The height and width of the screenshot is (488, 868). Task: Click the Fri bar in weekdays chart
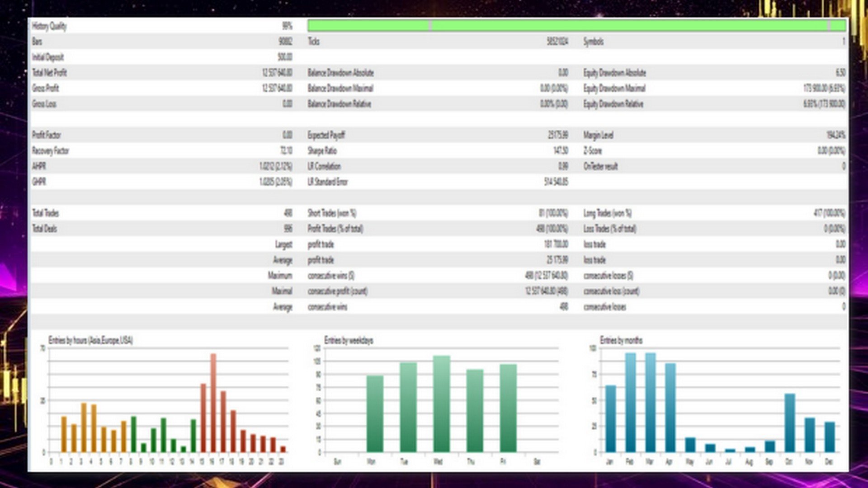click(x=508, y=408)
